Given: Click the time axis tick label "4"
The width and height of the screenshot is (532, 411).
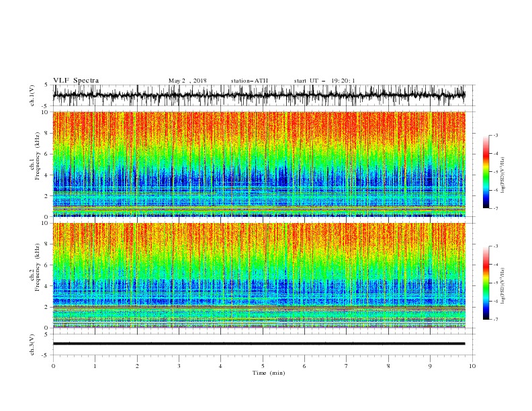Looking at the screenshot, I should [x=220, y=366].
